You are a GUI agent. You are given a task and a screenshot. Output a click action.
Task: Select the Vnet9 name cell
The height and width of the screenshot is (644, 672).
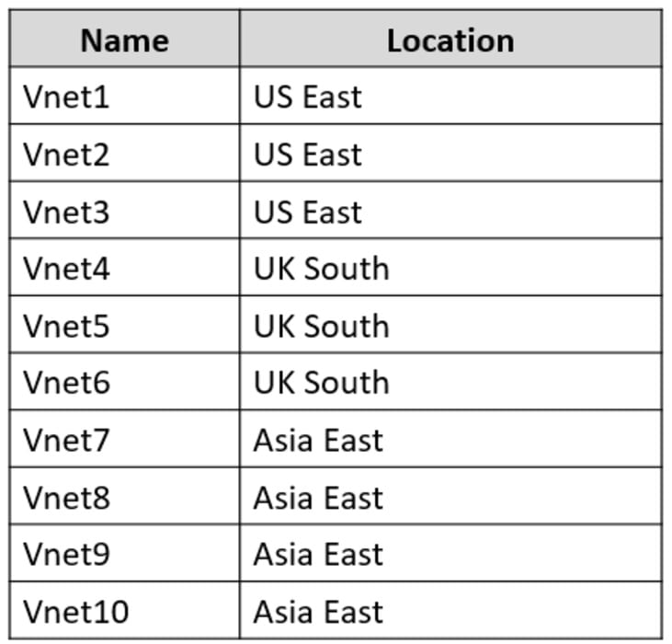(66, 555)
